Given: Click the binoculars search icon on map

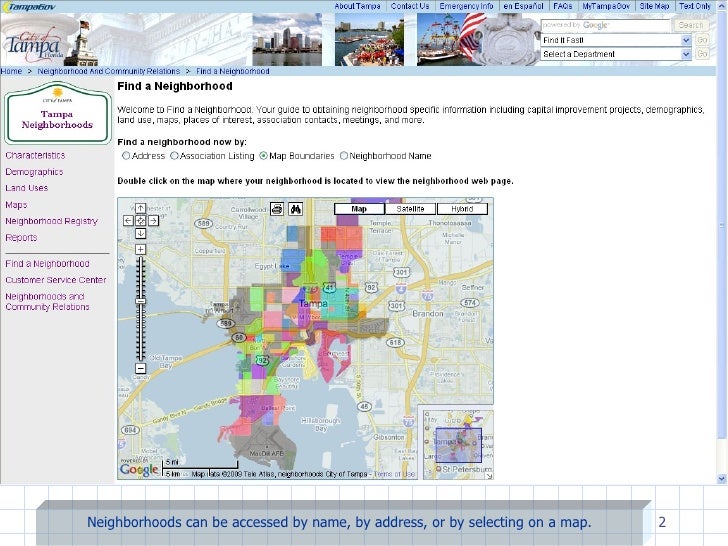Looking at the screenshot, I should (296, 209).
